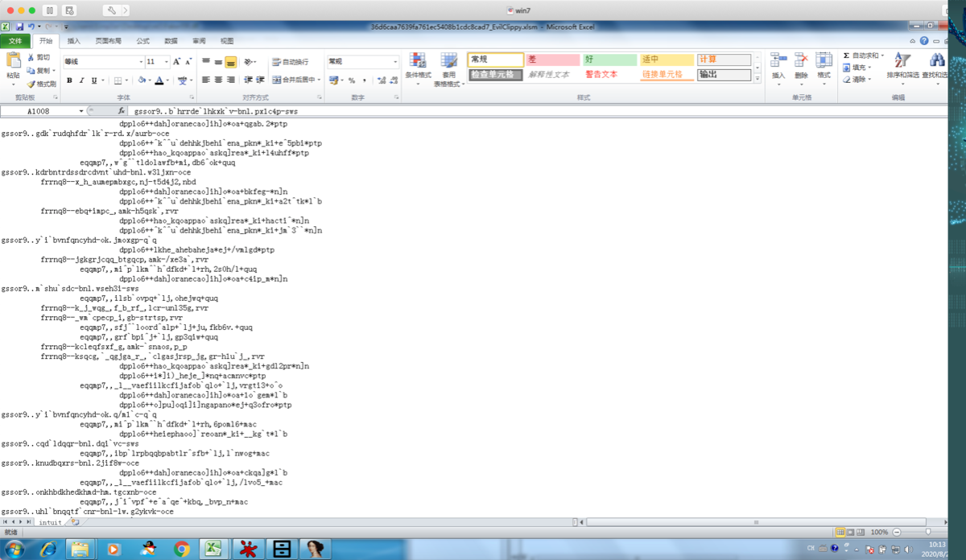Toggle italic formatting

tap(81, 80)
